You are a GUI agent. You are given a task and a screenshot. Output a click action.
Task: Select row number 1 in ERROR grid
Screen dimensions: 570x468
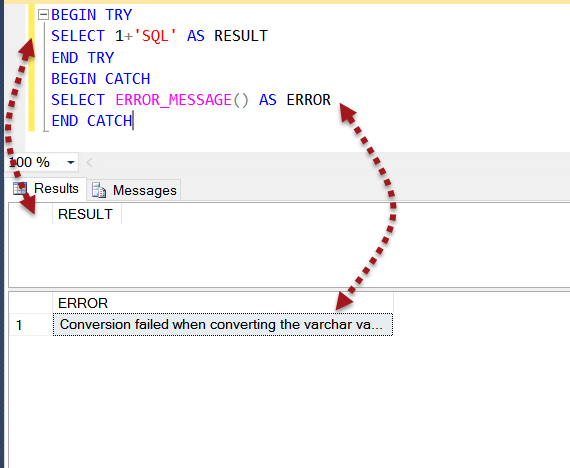pyautogui.click(x=31, y=325)
